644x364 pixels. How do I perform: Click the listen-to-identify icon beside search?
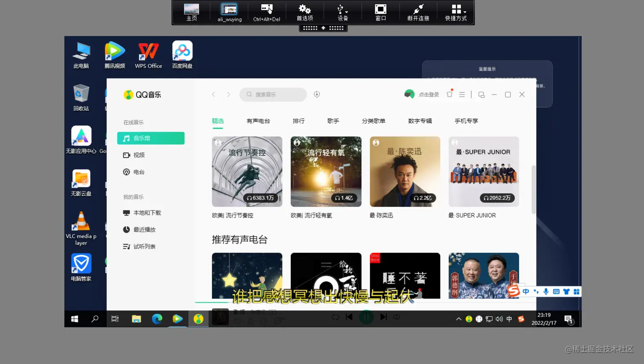coord(317,95)
